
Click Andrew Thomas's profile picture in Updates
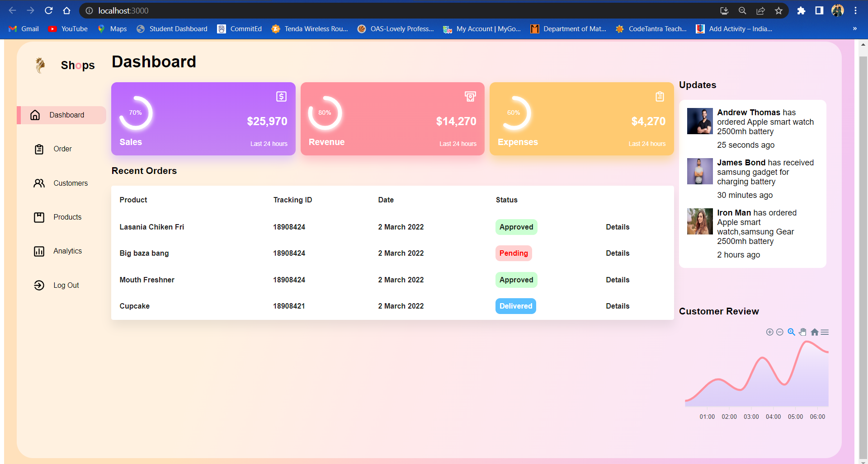click(x=700, y=121)
